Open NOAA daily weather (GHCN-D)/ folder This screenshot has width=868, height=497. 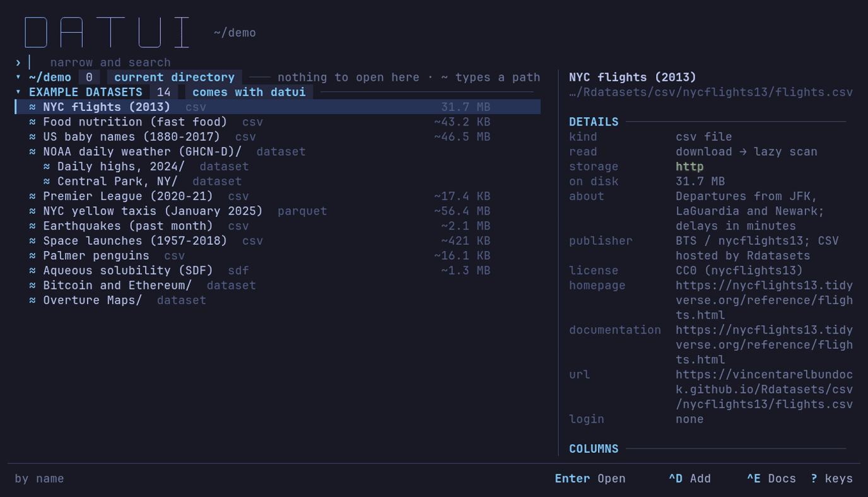coord(278,151)
